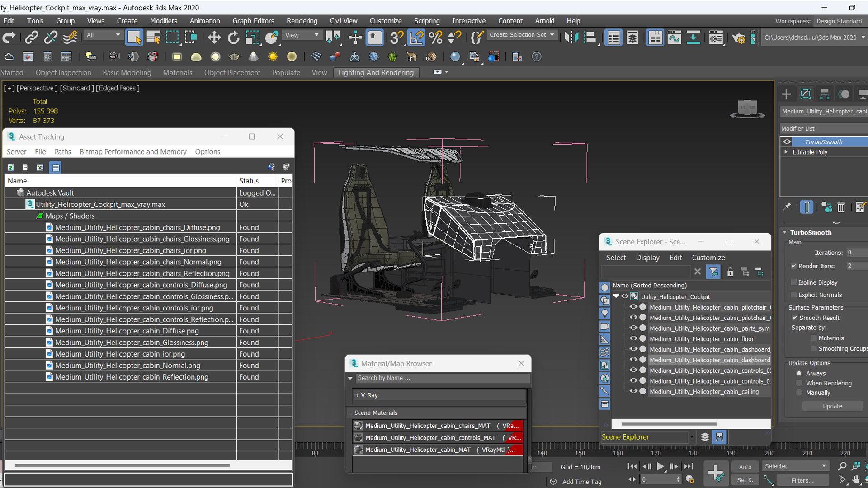This screenshot has width=868, height=488.
Task: Click the Select Object arrow tool
Action: click(134, 38)
